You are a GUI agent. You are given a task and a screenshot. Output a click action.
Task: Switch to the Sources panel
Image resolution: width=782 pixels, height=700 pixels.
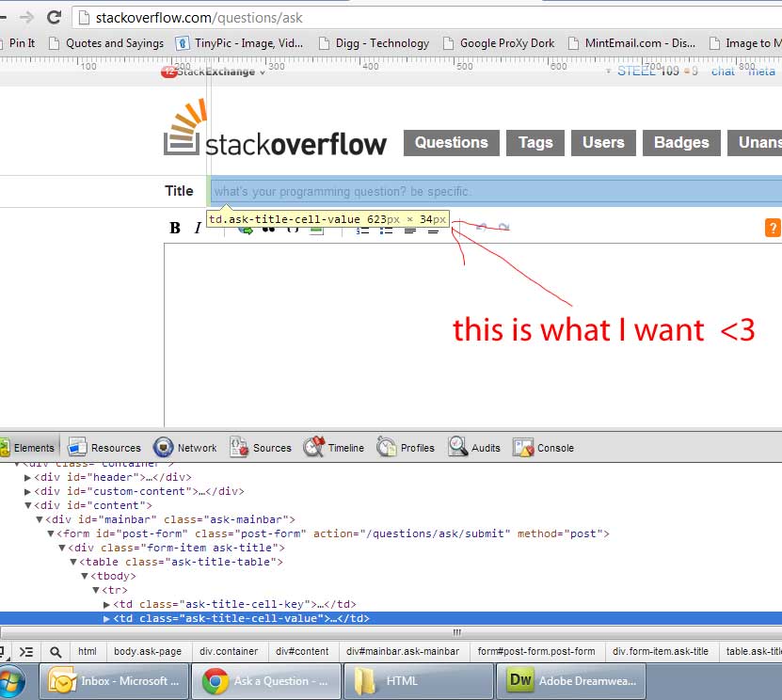point(270,447)
